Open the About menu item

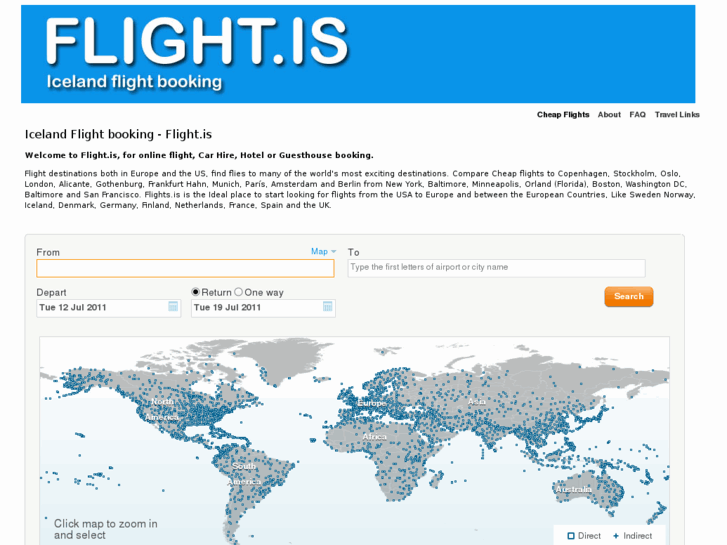609,115
